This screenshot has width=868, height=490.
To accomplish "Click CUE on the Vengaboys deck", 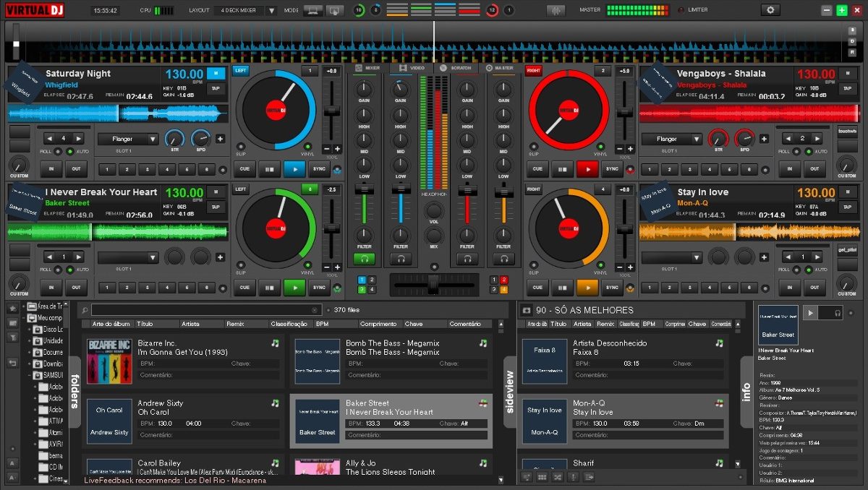I will (537, 169).
